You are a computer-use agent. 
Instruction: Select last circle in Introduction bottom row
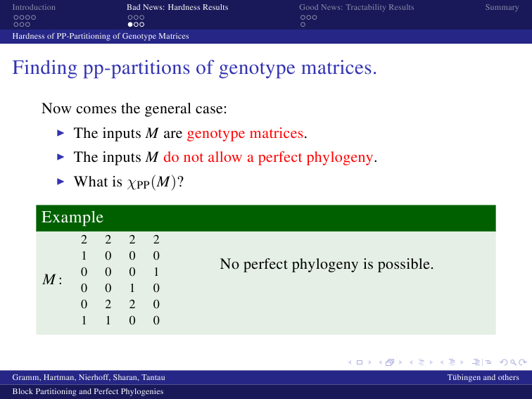click(x=27, y=25)
